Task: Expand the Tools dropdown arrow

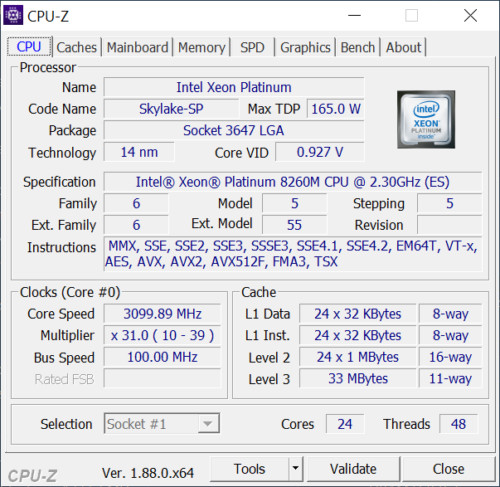Action: [x=295, y=469]
